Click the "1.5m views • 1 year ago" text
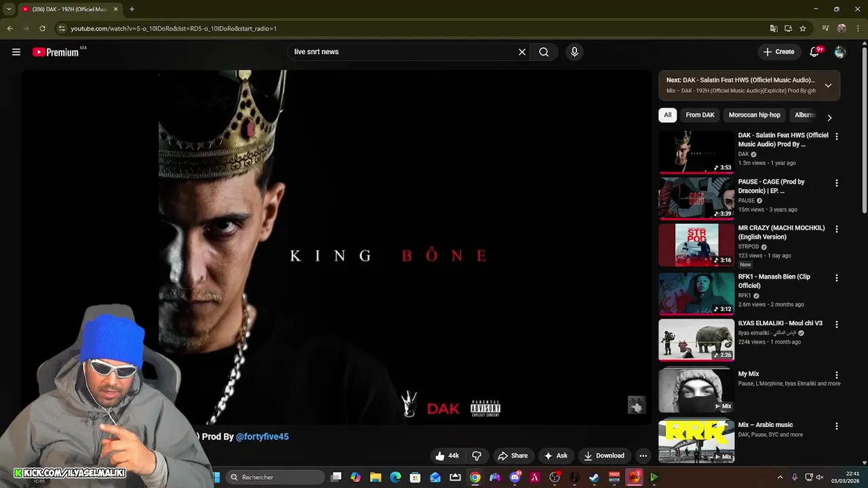This screenshot has height=488, width=868. (x=767, y=163)
